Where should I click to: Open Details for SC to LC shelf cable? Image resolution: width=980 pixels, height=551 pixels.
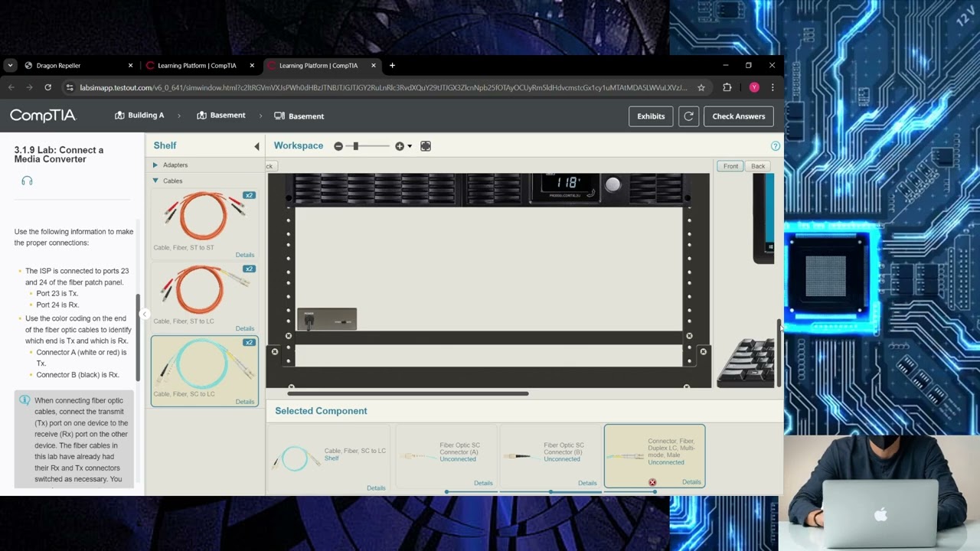click(x=245, y=402)
